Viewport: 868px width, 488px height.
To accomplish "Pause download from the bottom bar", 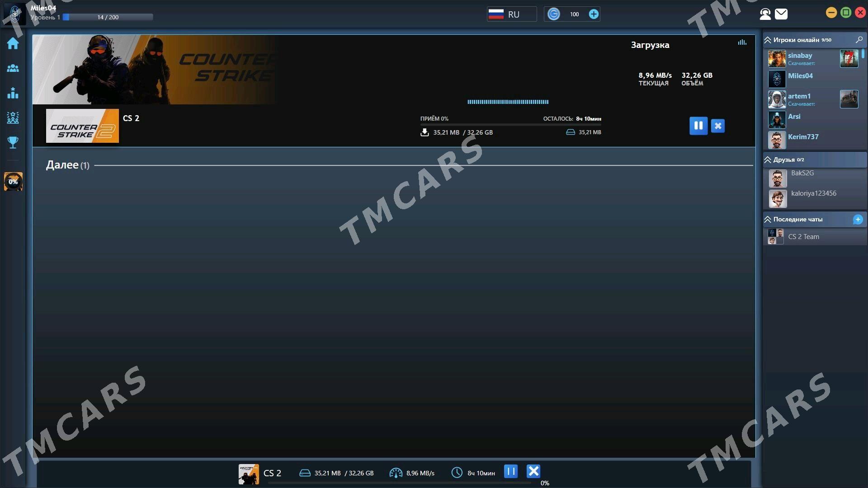I will click(x=510, y=471).
